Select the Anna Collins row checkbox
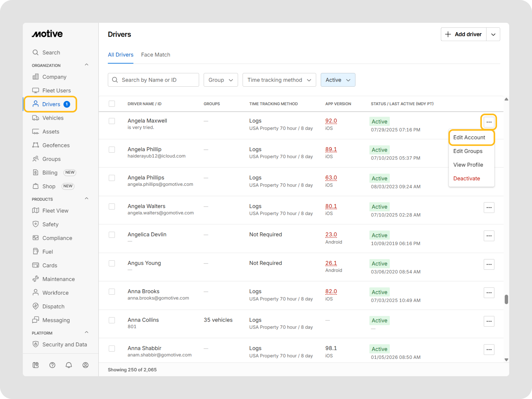 (x=112, y=320)
